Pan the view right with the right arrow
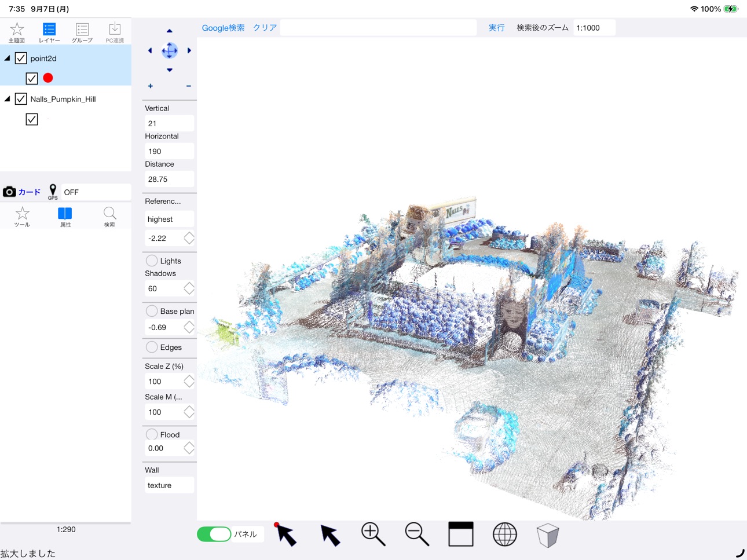 pos(189,50)
